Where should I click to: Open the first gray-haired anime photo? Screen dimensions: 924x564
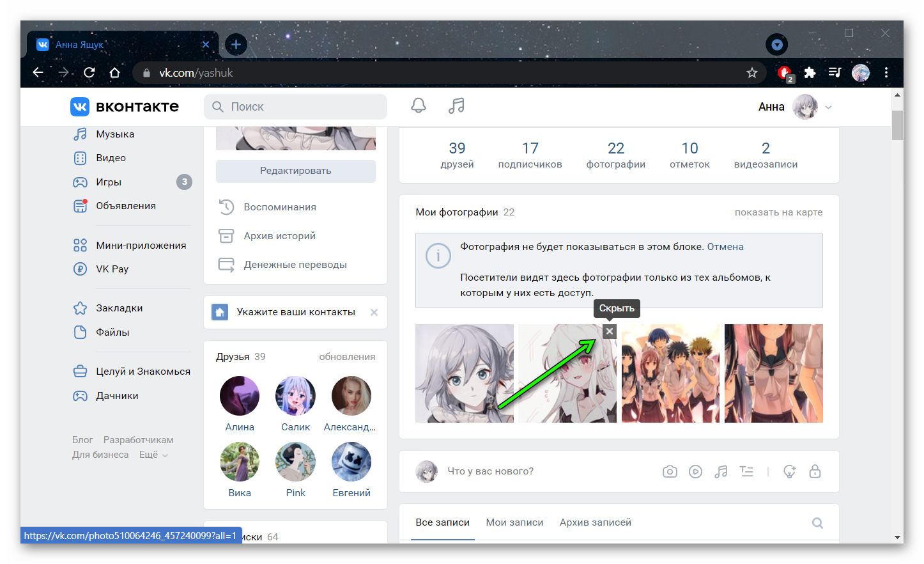(x=465, y=373)
